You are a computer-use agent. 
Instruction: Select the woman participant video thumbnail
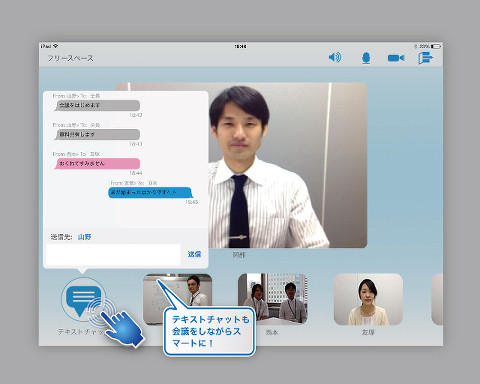pyautogui.click(x=368, y=299)
